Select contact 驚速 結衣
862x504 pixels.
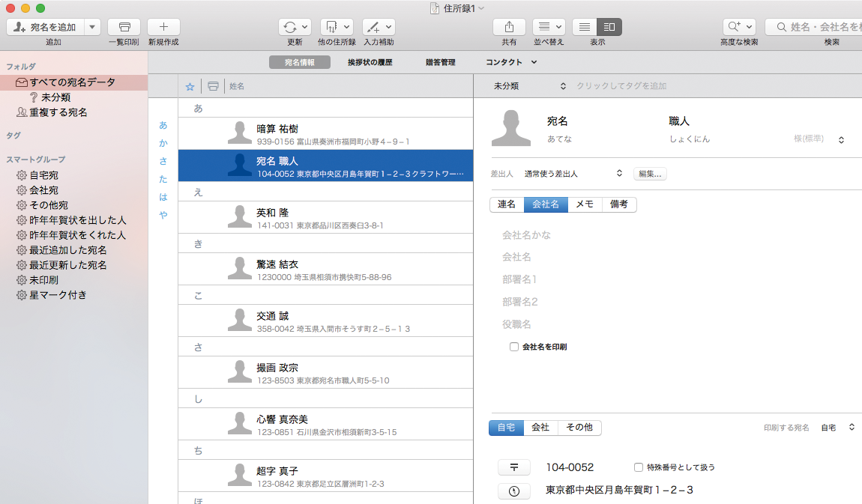[x=325, y=269]
